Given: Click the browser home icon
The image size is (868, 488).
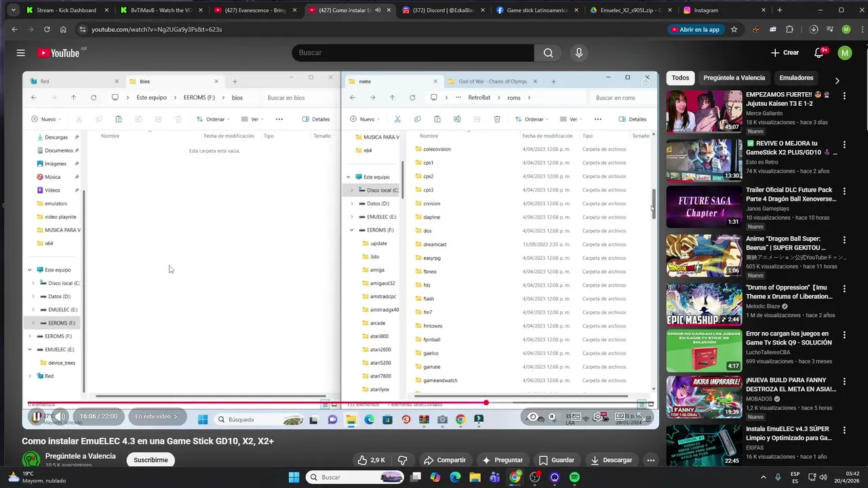Looking at the screenshot, I should [63, 29].
